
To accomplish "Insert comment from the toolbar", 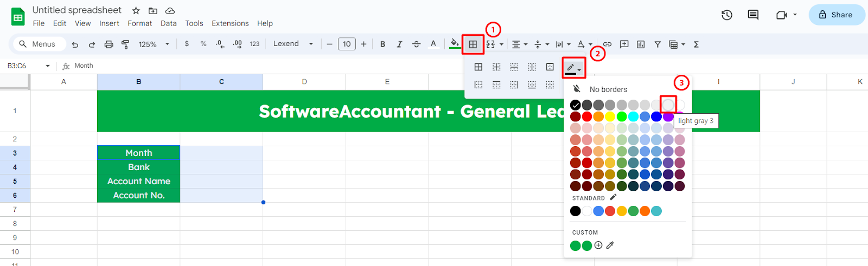I will [624, 44].
